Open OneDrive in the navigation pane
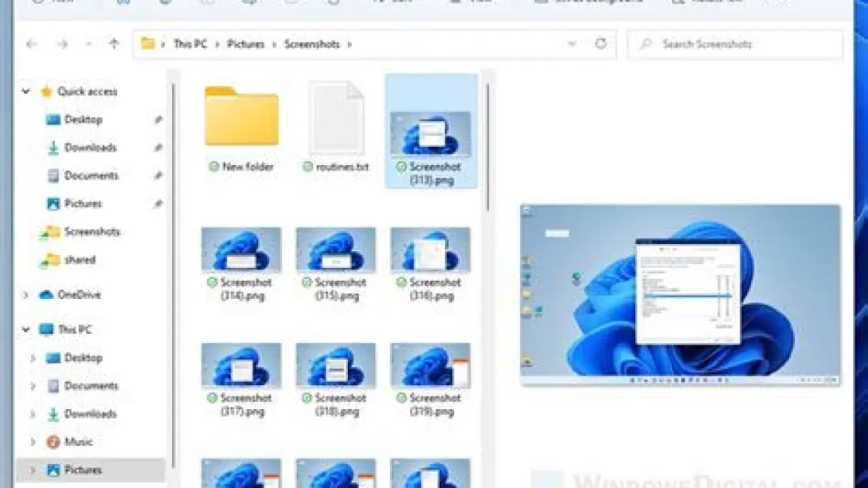Screen dimensions: 868x488 [x=79, y=295]
